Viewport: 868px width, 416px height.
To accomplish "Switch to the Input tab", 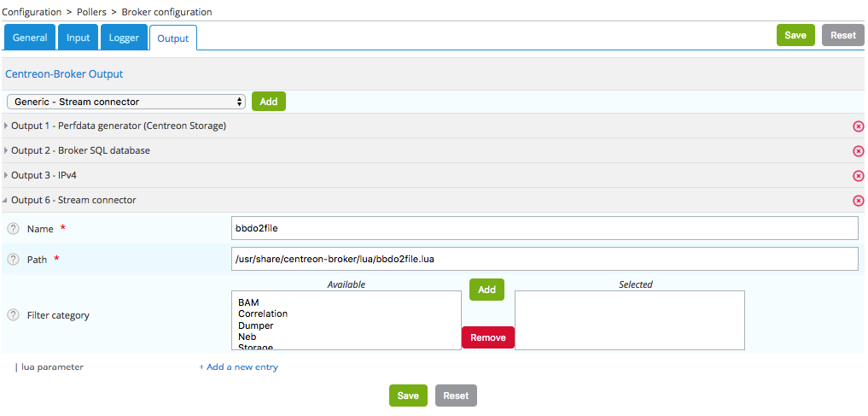I will pyautogui.click(x=78, y=38).
